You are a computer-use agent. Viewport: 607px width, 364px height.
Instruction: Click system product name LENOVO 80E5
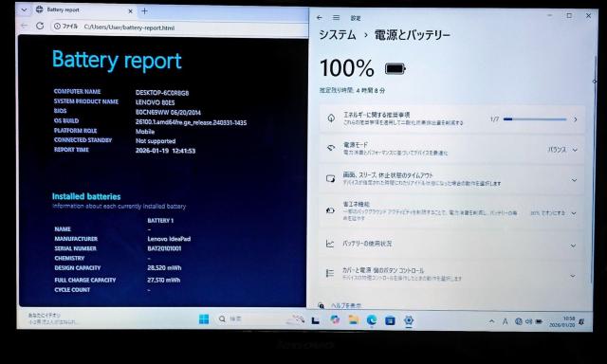(156, 102)
